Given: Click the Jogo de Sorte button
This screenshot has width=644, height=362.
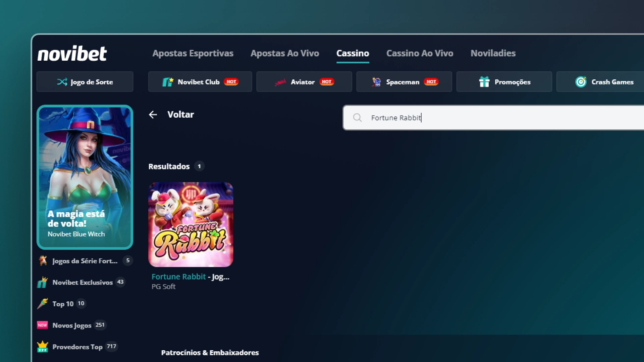Looking at the screenshot, I should (x=85, y=82).
